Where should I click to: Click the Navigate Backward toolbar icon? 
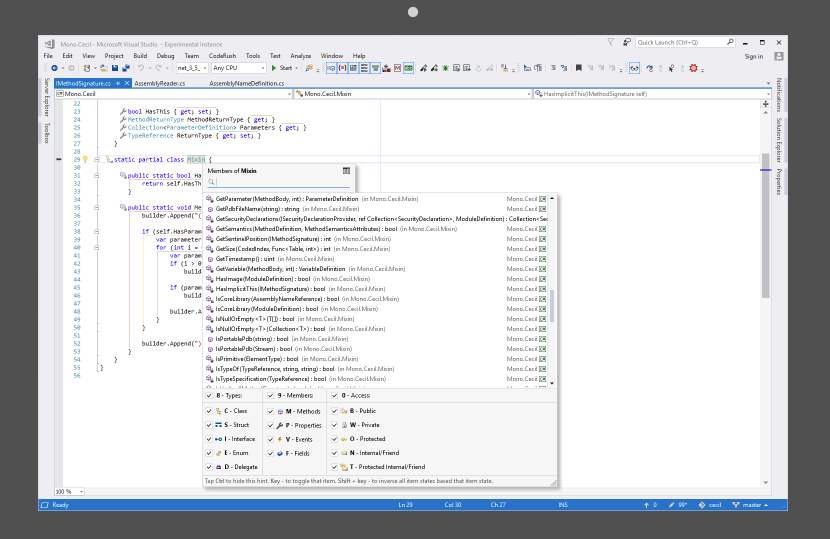pos(54,68)
